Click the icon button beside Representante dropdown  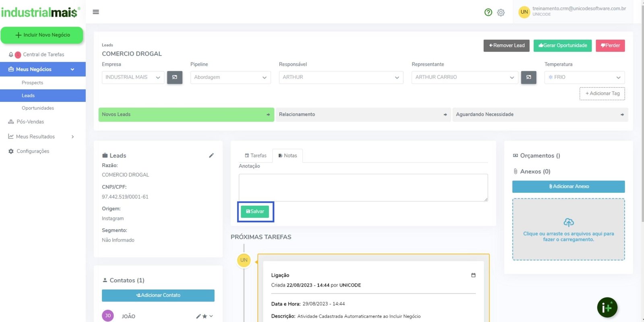(x=528, y=77)
